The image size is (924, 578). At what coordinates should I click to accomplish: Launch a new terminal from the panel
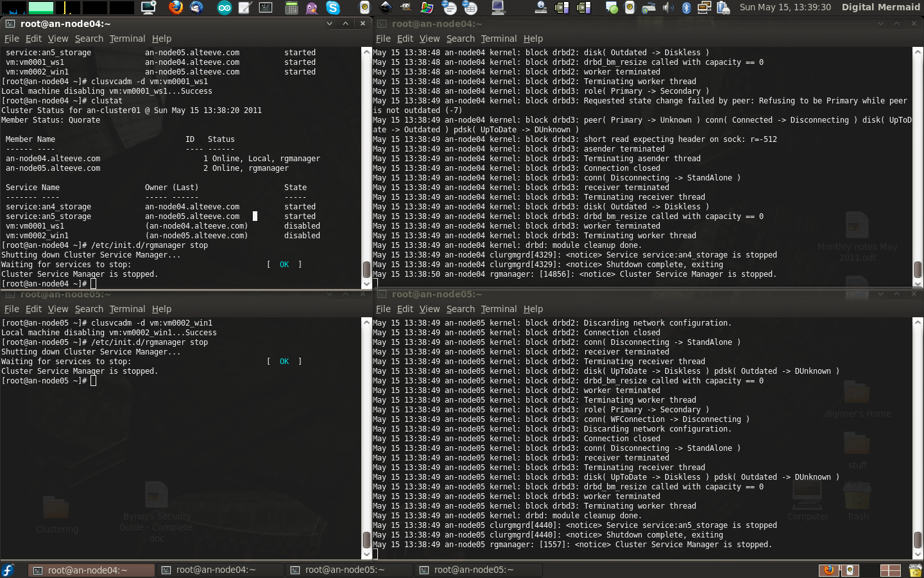266,8
